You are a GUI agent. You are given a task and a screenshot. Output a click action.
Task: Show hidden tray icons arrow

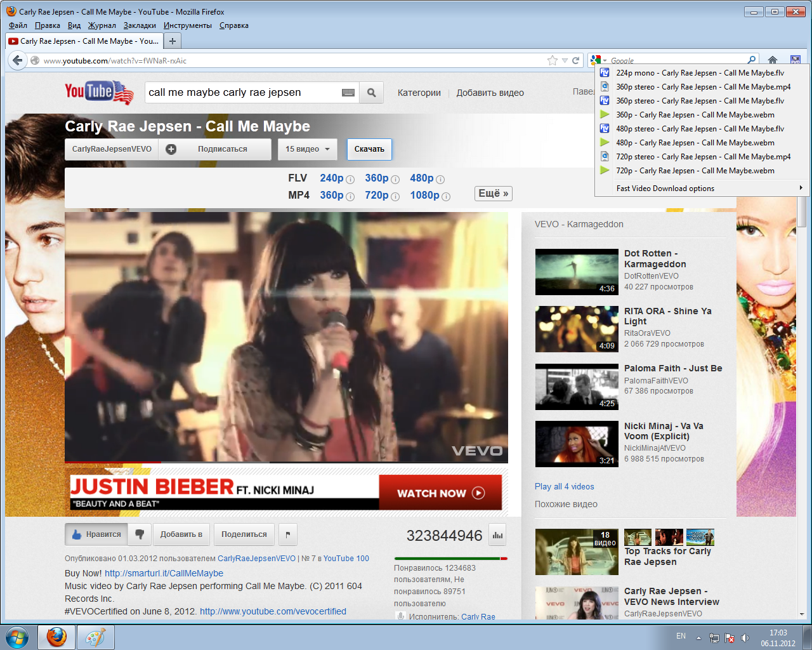tap(698, 637)
